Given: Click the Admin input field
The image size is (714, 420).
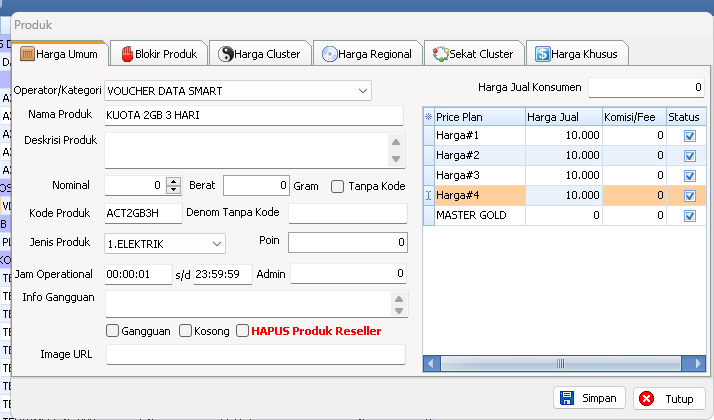Looking at the screenshot, I should point(349,273).
